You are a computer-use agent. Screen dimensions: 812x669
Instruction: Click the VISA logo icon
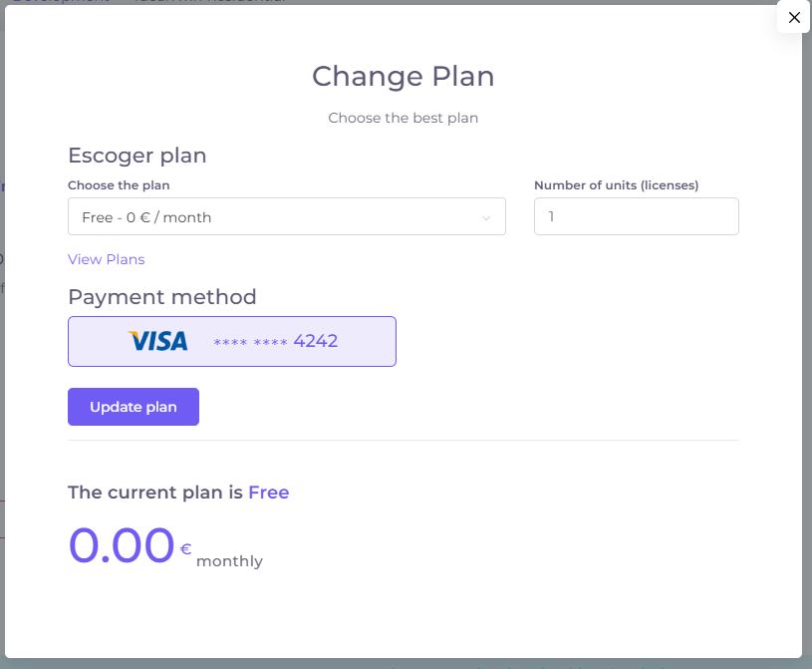pyautogui.click(x=158, y=341)
